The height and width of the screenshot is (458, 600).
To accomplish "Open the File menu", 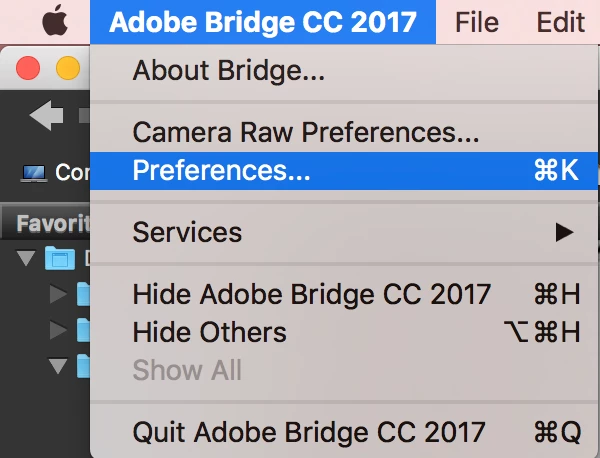I will tap(476, 21).
